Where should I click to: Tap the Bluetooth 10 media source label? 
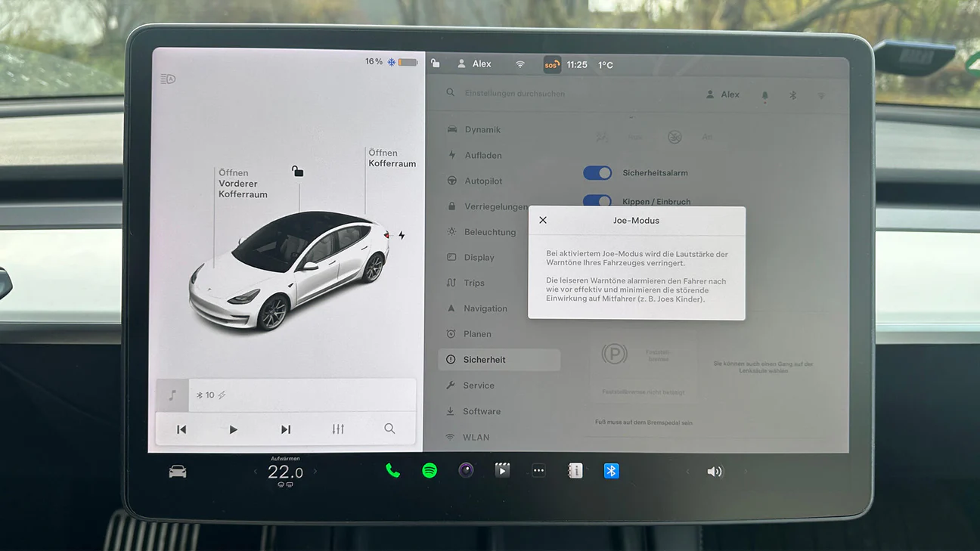pos(211,395)
